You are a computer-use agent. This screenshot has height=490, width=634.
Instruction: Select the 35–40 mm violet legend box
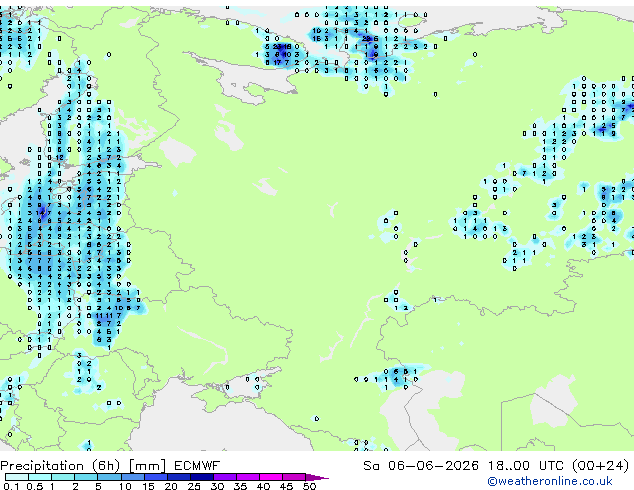[x=248, y=477]
